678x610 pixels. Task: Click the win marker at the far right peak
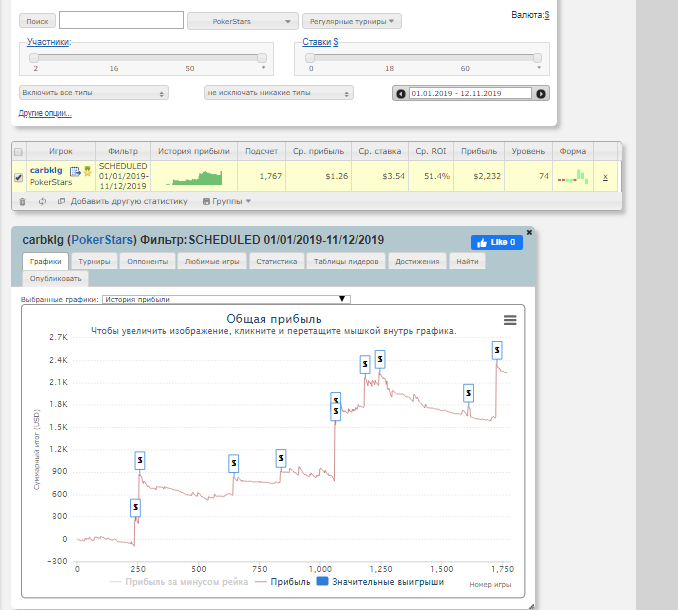pyautogui.click(x=497, y=350)
